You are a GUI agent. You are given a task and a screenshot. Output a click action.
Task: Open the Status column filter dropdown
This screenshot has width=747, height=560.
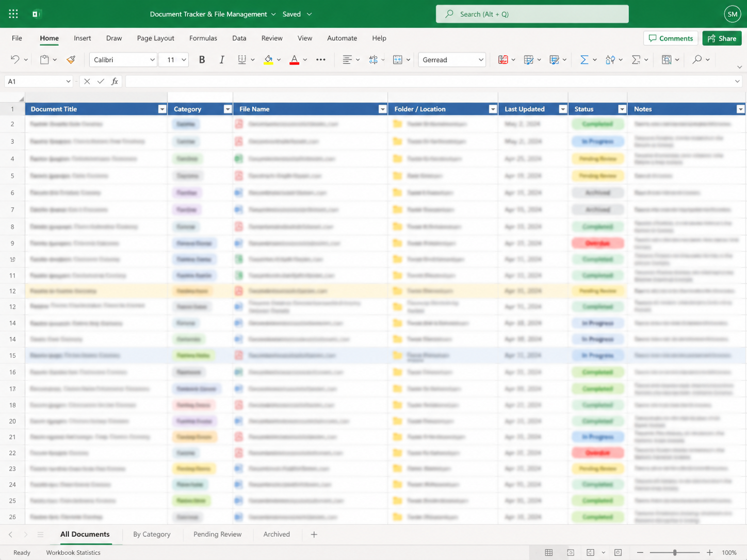click(622, 109)
